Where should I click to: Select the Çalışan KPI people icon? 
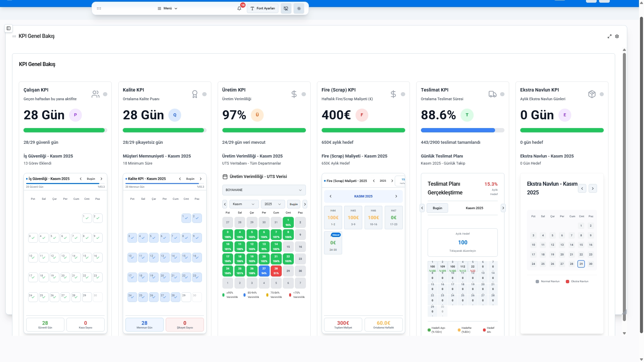coord(95,94)
